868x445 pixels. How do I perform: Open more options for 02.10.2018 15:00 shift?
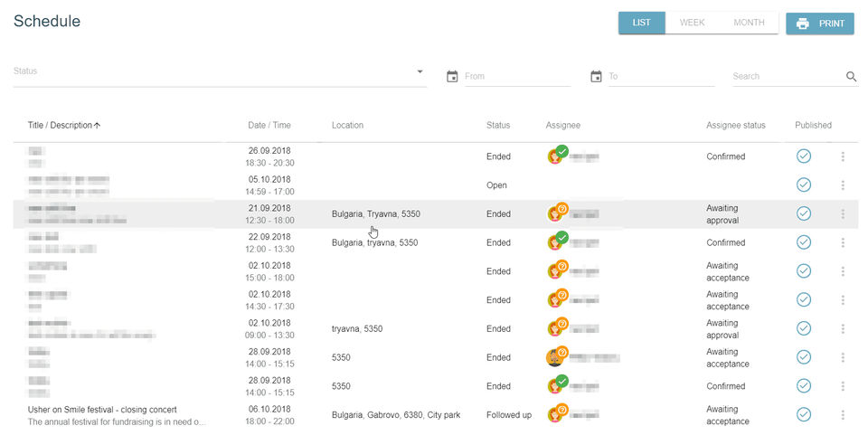pyautogui.click(x=843, y=271)
